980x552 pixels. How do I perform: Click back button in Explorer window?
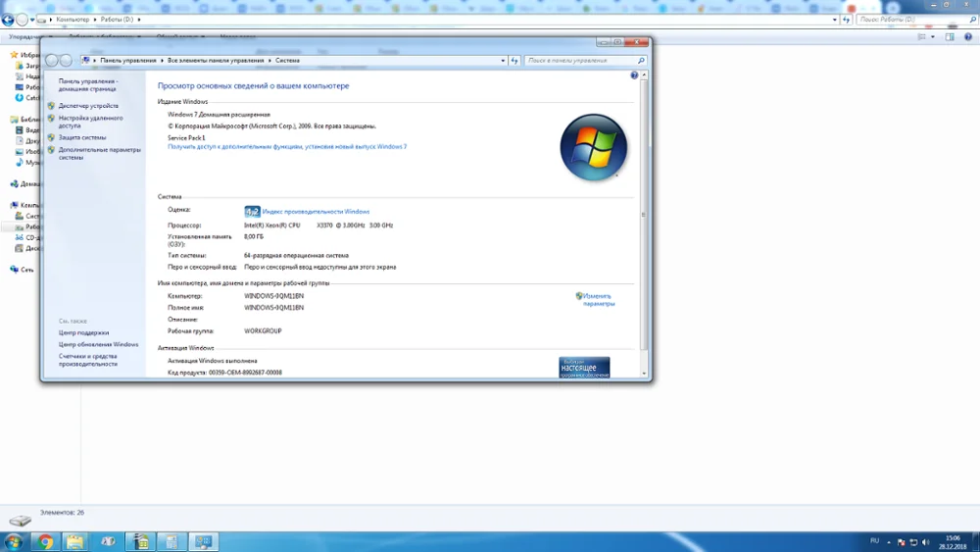coord(8,20)
